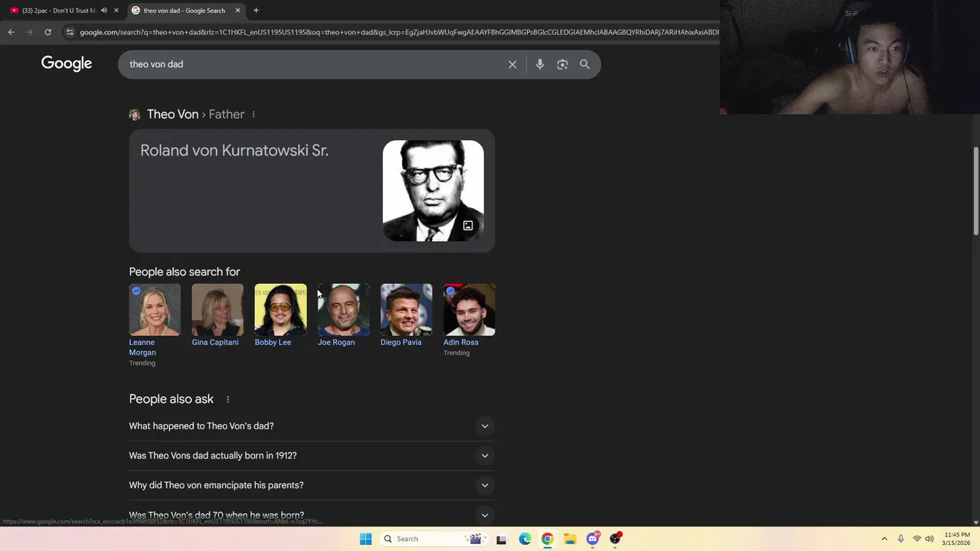Open a new browser tab with plus
Viewport: 980px width, 551px height.
(256, 11)
